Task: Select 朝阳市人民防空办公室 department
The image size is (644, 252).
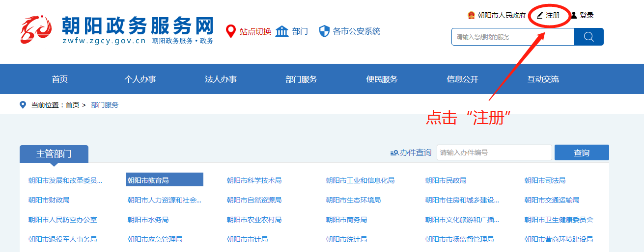Action: [62, 220]
